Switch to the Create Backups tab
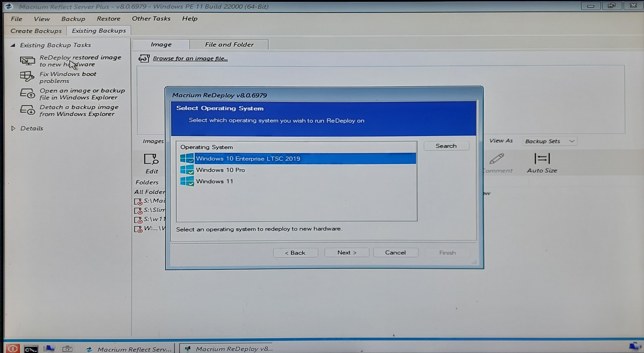644x353 pixels. (36, 31)
